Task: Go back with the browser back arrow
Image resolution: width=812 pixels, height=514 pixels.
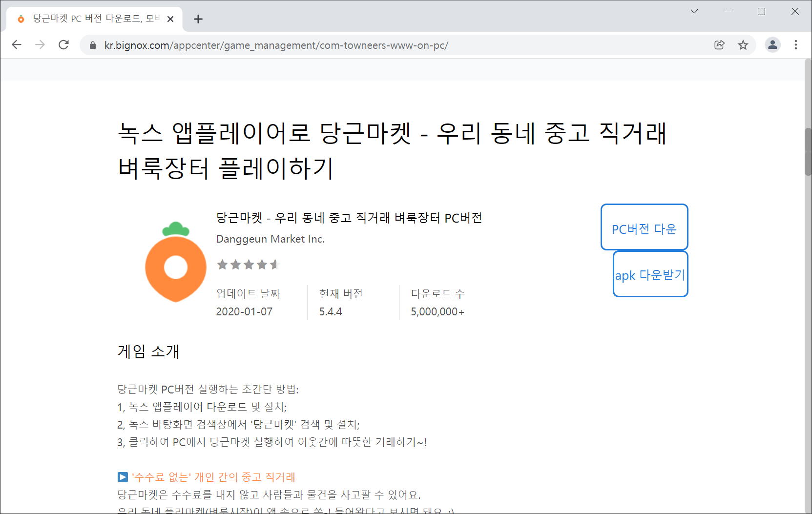Action: (17, 45)
